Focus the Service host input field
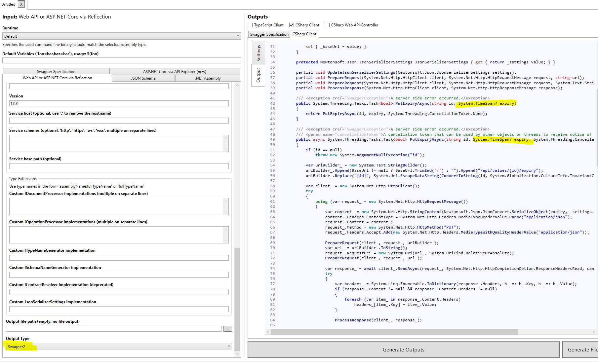 (x=119, y=121)
